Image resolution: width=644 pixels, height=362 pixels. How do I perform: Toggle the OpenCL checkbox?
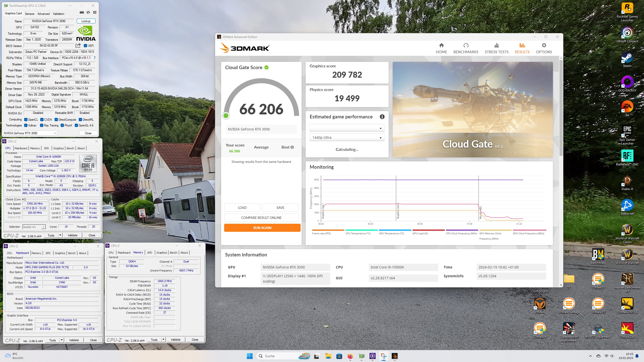[26, 120]
